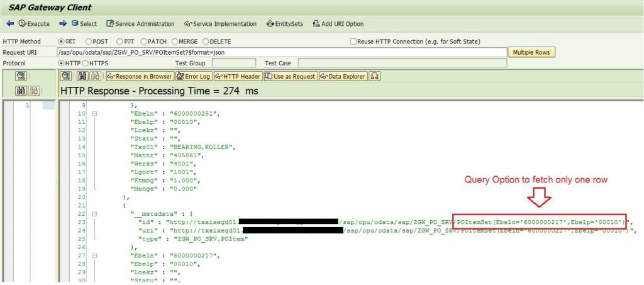Click the Ktmng value "1.000"
The image size is (644, 285).
click(182, 181)
